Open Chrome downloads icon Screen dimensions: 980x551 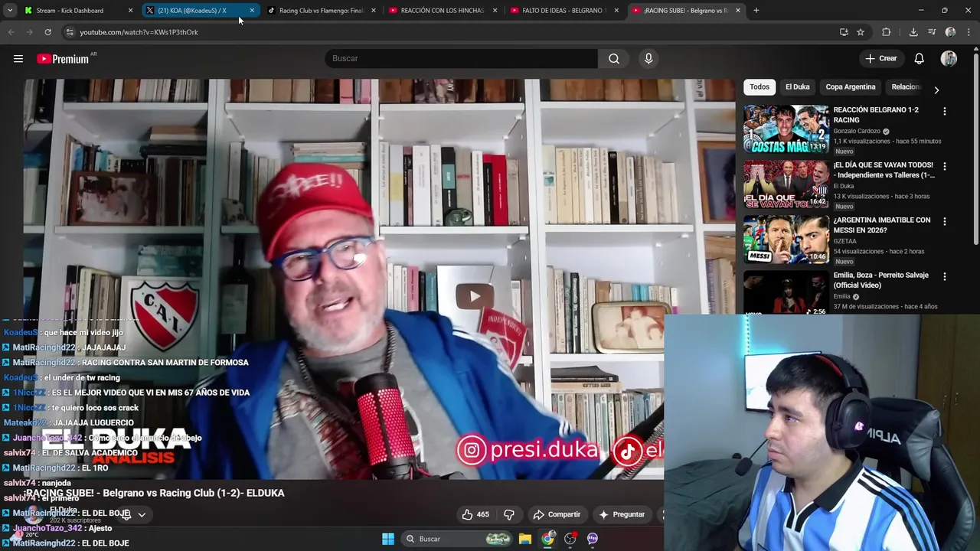pyautogui.click(x=913, y=32)
